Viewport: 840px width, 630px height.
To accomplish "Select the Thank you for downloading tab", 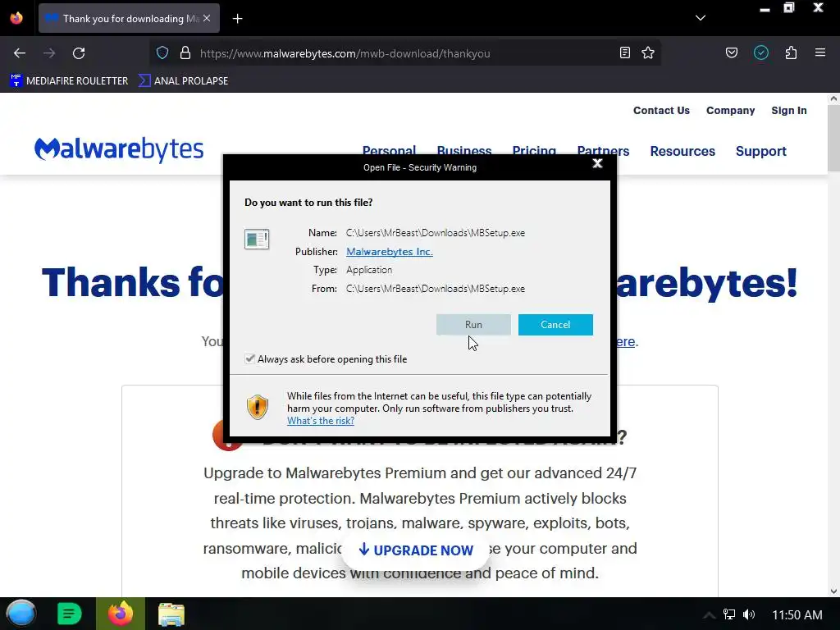I will 129,18.
